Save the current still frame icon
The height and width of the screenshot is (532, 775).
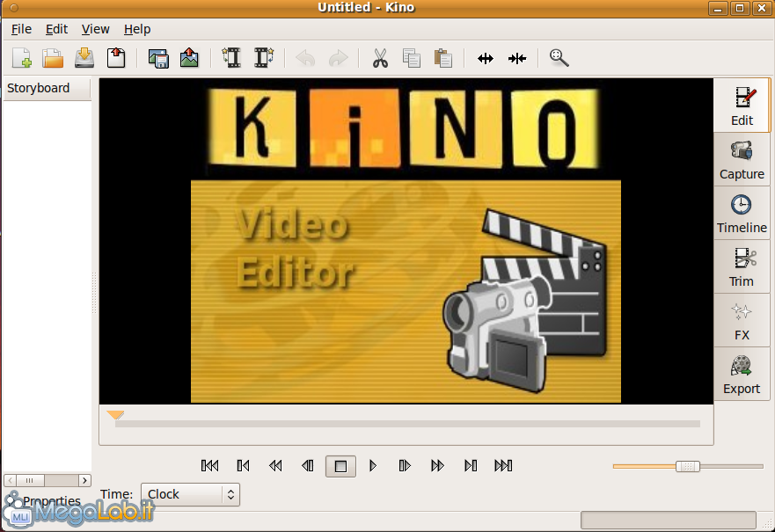tap(158, 58)
